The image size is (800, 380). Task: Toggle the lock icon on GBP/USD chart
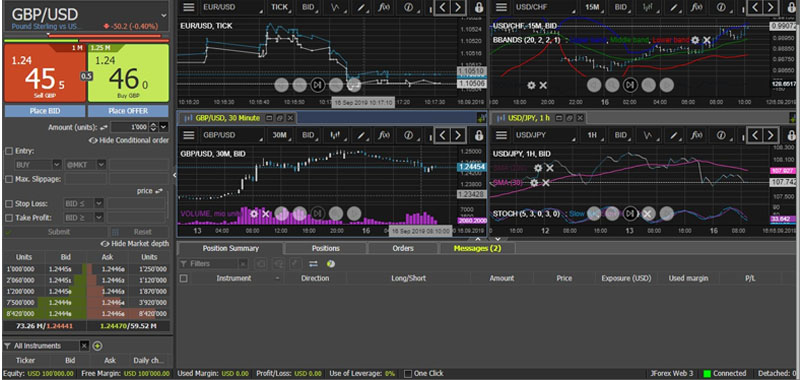(479, 135)
